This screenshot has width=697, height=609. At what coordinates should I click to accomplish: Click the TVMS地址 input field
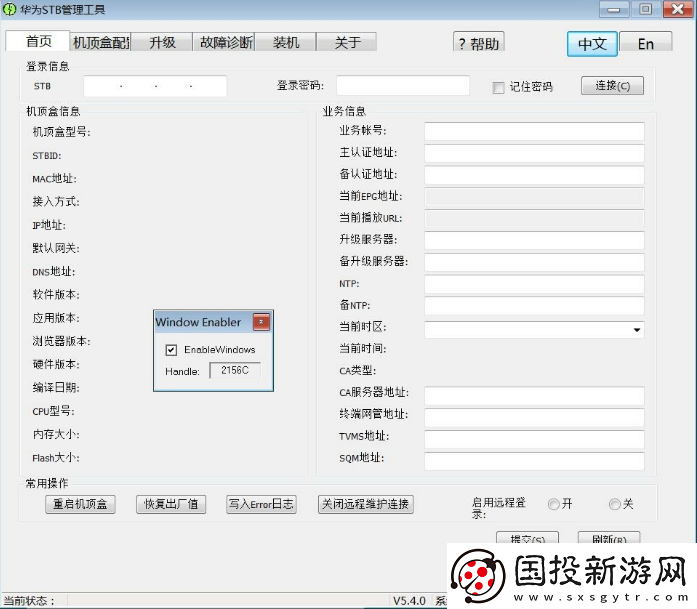point(534,439)
